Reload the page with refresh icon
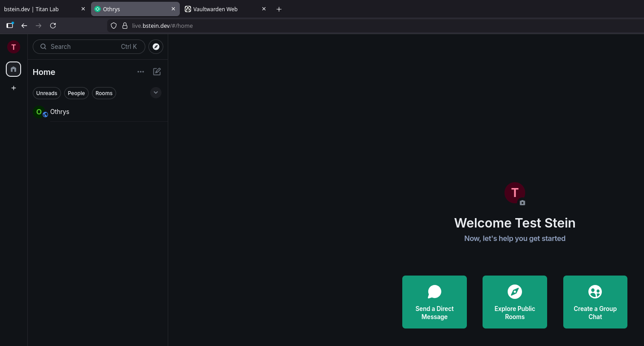Image resolution: width=644 pixels, height=346 pixels. point(53,26)
